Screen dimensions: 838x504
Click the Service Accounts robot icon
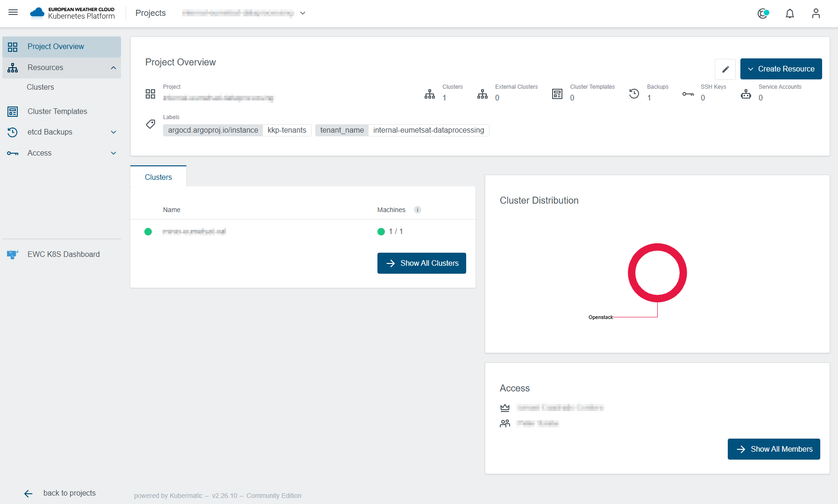pos(746,94)
